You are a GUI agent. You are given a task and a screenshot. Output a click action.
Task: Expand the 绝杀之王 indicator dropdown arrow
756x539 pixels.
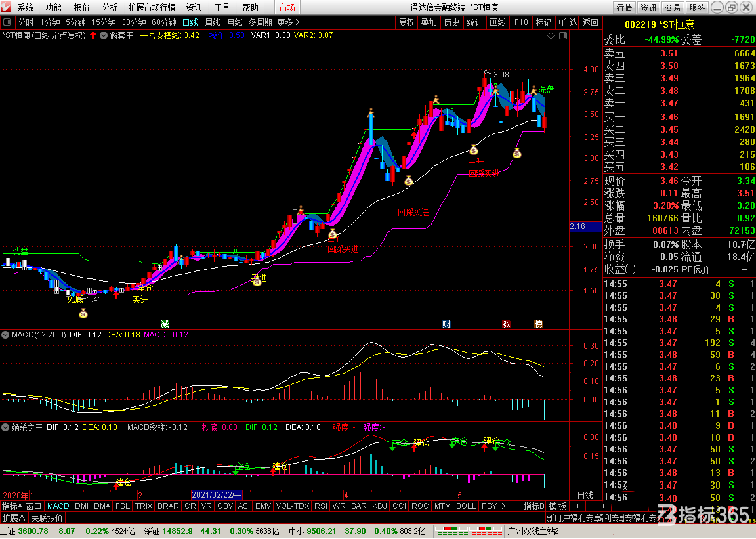pyautogui.click(x=5, y=427)
